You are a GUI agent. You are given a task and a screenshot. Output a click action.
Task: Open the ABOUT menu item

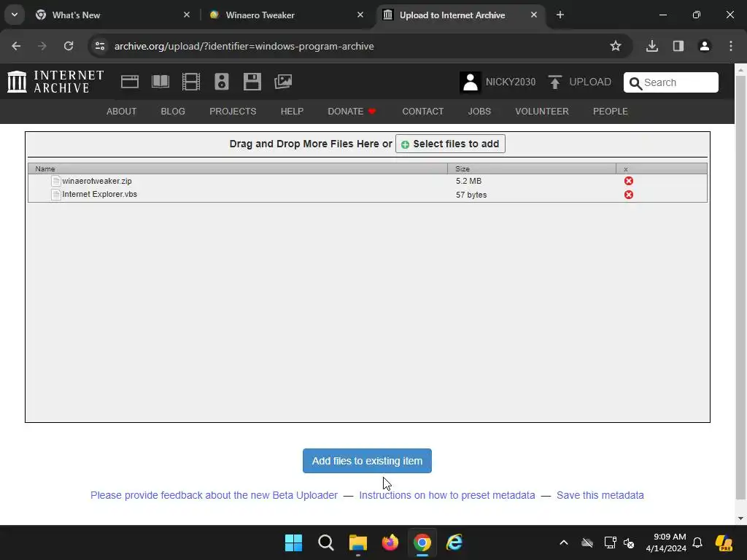click(122, 112)
